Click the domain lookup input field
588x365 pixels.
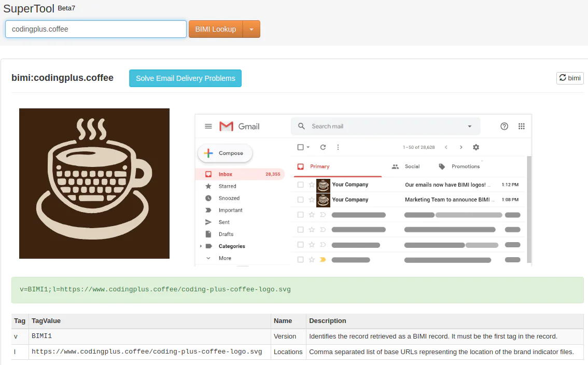coord(95,29)
